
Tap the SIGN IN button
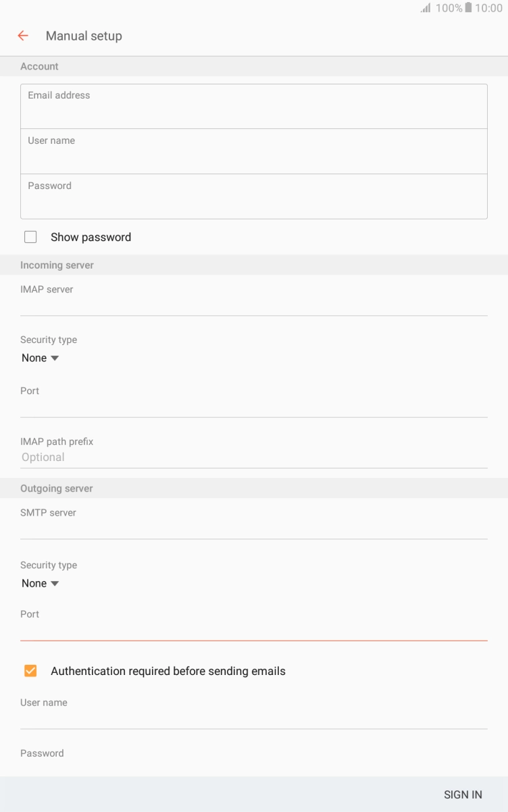point(463,794)
